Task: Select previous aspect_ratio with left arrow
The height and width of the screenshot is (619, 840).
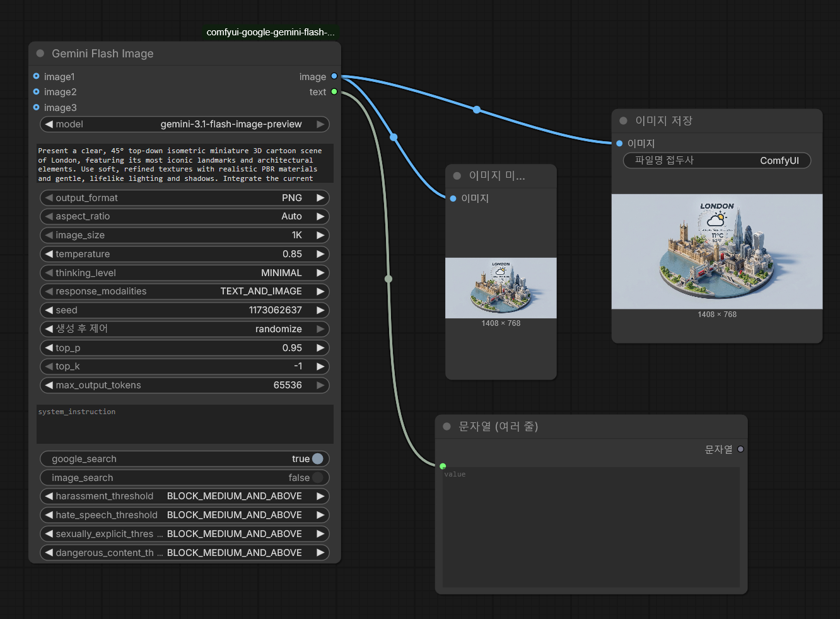Action: tap(49, 216)
